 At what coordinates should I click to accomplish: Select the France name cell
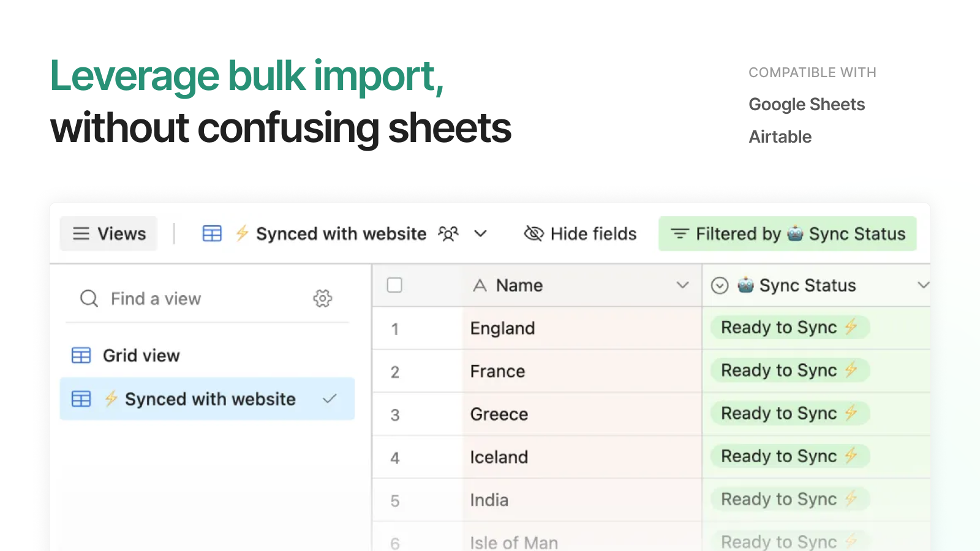click(x=582, y=371)
